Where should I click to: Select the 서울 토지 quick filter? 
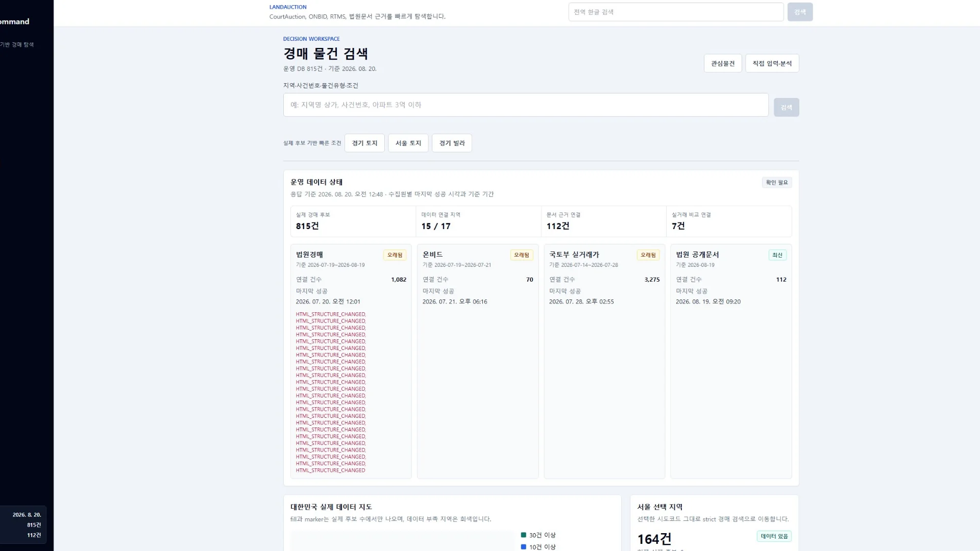point(408,143)
